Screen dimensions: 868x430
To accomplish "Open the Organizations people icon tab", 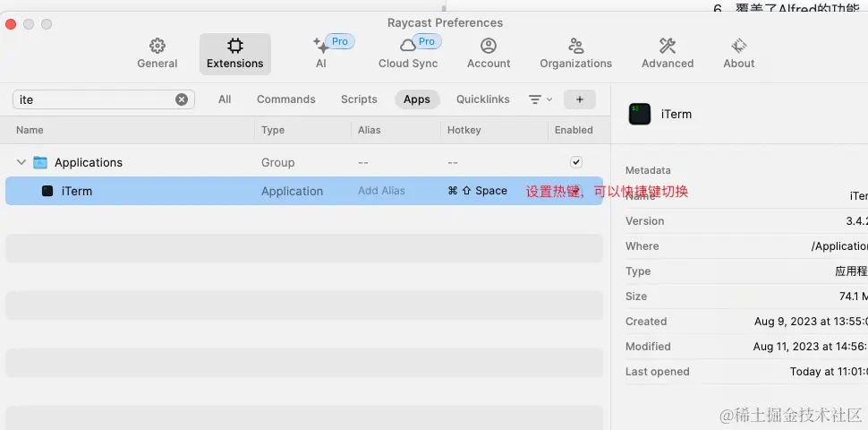I will 575,46.
